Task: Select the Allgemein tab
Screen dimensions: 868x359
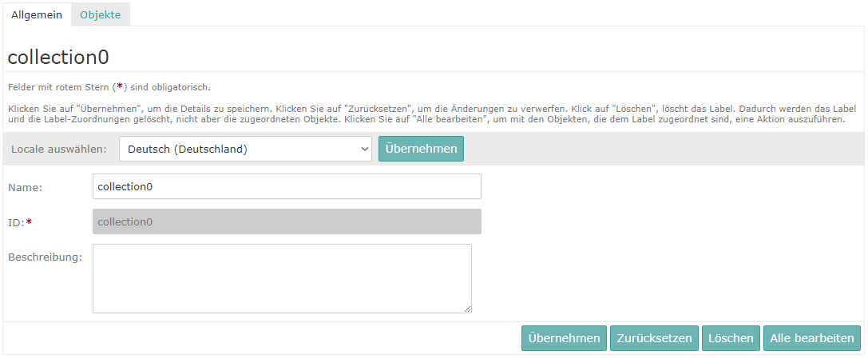Action: (x=37, y=15)
